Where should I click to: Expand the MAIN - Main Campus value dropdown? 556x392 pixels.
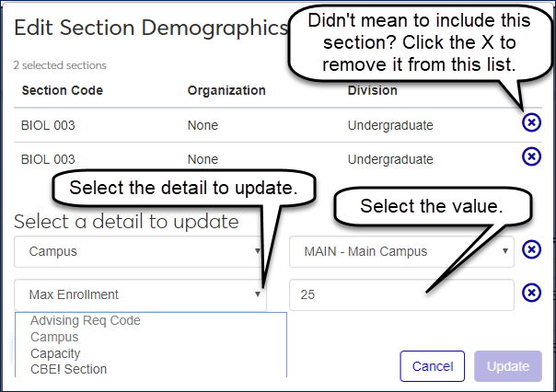click(401, 250)
